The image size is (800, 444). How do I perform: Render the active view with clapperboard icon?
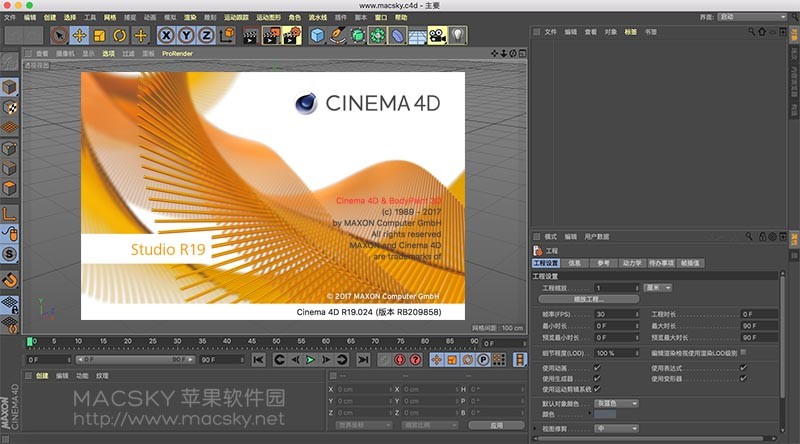251,36
